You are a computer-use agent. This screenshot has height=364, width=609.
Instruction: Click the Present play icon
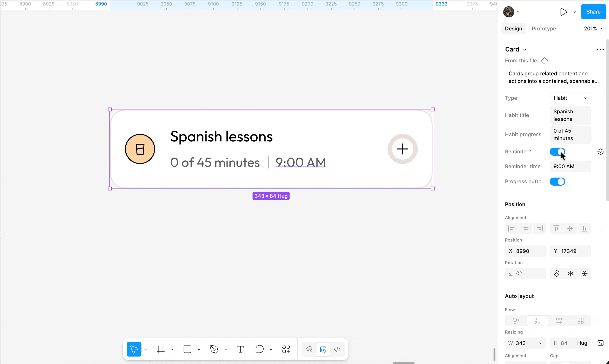pyautogui.click(x=563, y=12)
